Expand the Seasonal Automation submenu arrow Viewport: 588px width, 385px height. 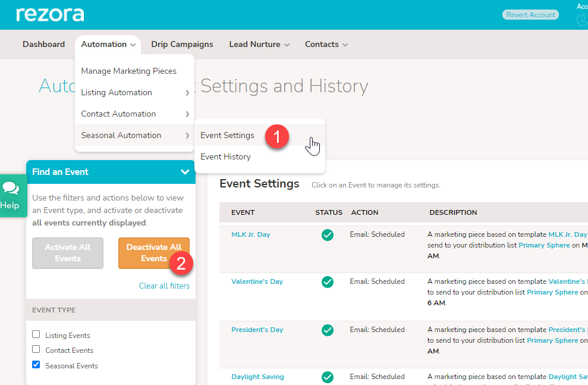click(x=187, y=136)
